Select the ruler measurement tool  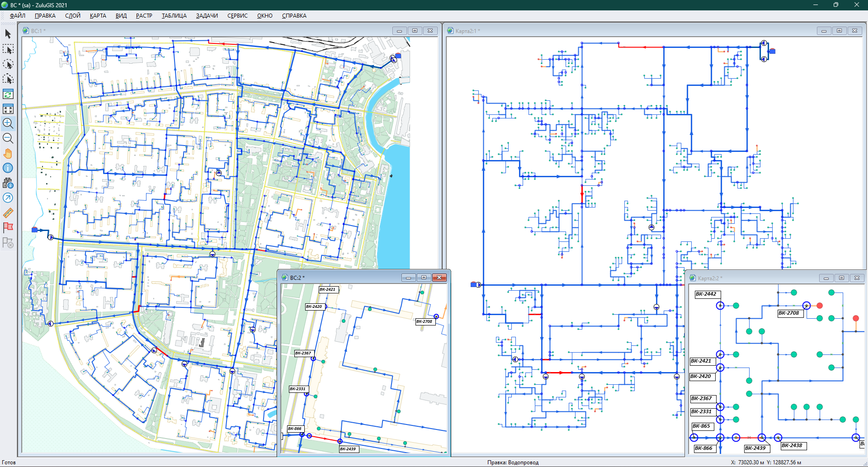coord(8,212)
